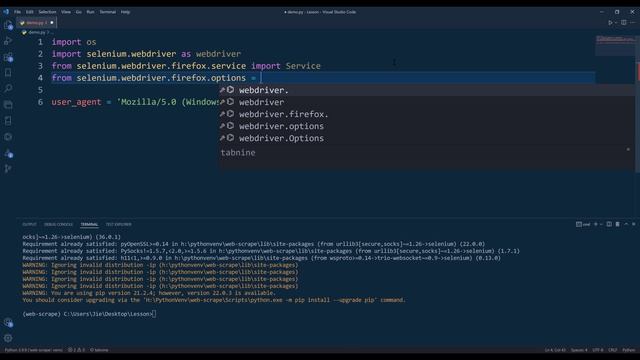Open the View menu
This screenshot has width=640, height=360.
point(66,12)
